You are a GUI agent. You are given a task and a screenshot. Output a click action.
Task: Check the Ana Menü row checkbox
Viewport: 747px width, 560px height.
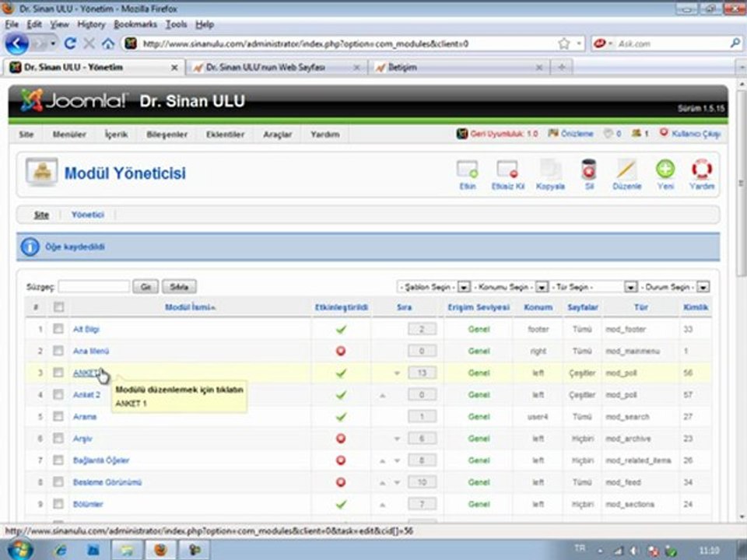point(58,351)
